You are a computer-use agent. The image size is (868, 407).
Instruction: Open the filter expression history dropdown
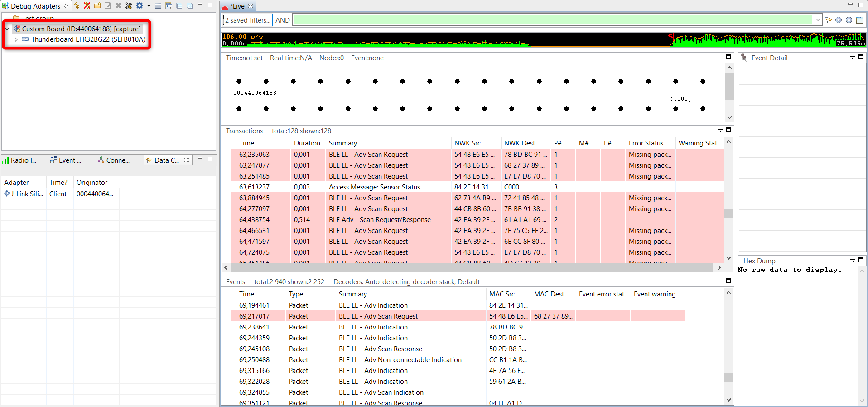click(x=817, y=20)
